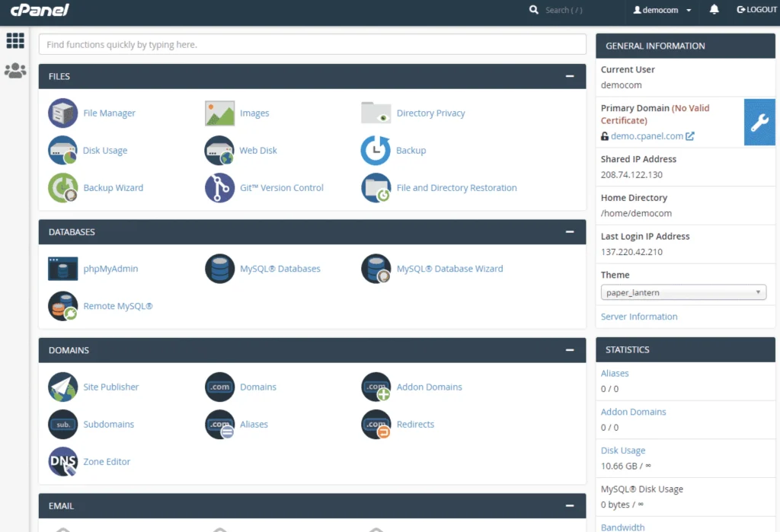The width and height of the screenshot is (780, 532).
Task: Open the Git Version Control icon
Action: coord(219,187)
